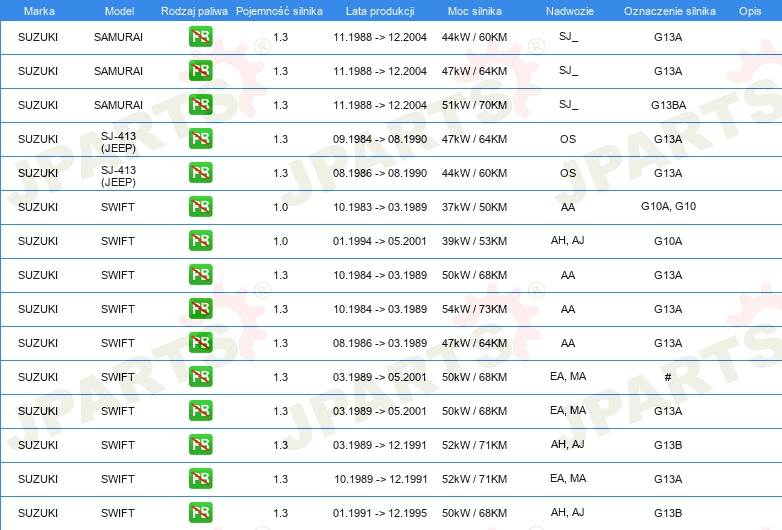
Task: Click the Opis column header
Action: tap(750, 11)
